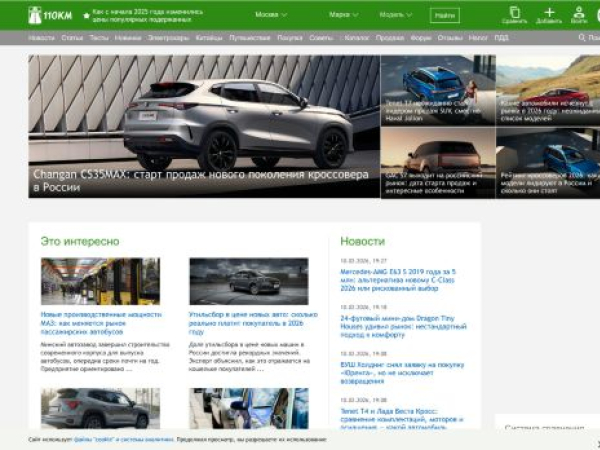
Task: Open the Модель model dropdown
Action: [395, 15]
